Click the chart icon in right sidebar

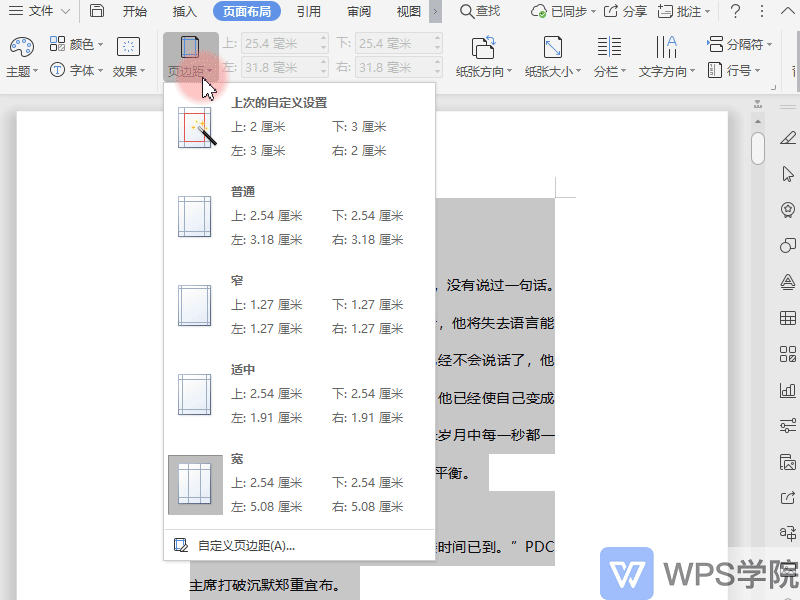(788, 390)
